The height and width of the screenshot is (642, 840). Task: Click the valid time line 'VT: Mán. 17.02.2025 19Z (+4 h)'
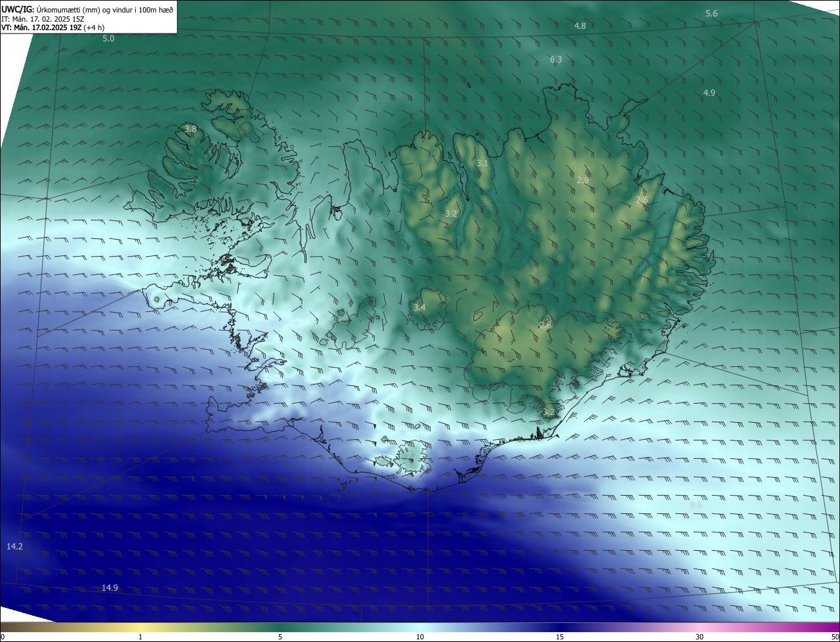52,28
